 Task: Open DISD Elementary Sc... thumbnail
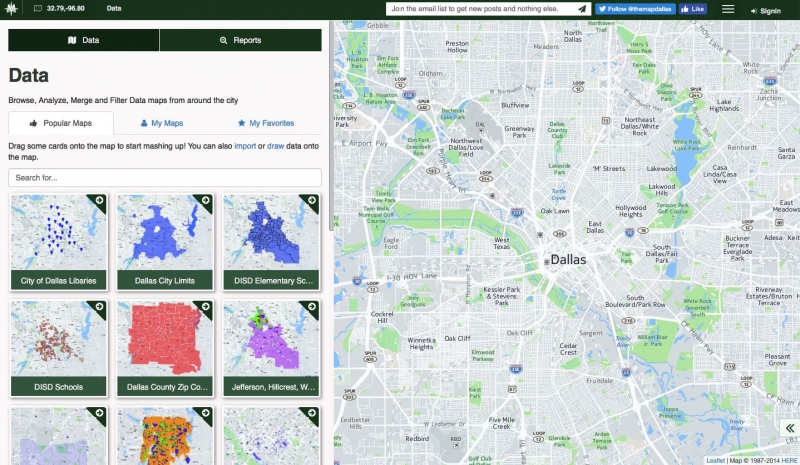tap(271, 233)
